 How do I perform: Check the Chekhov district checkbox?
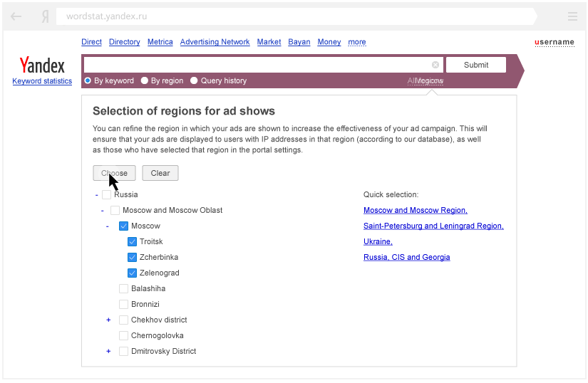point(124,320)
